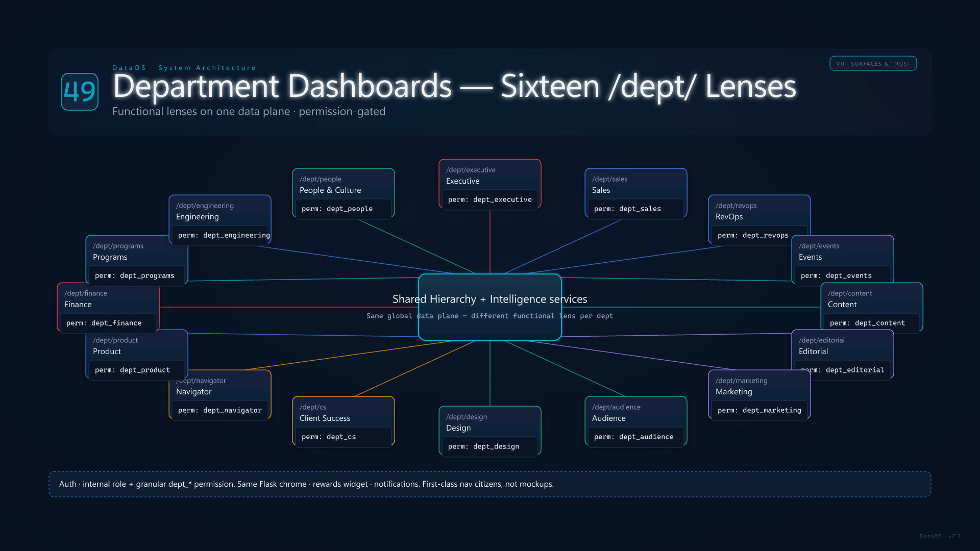Click the perm: dept_design label
The image size is (980, 551).
pyautogui.click(x=483, y=446)
